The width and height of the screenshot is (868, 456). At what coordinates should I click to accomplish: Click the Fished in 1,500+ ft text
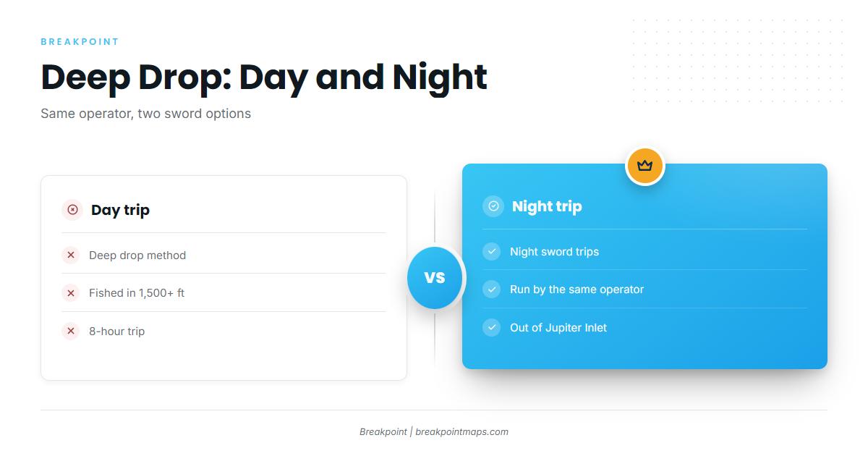[137, 293]
